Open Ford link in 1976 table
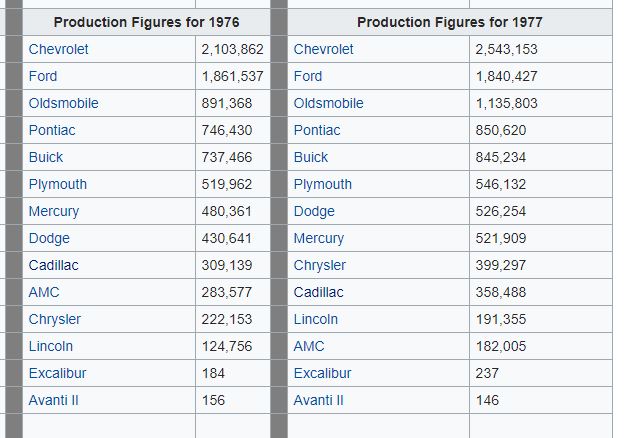The image size is (627, 438). pos(43,76)
